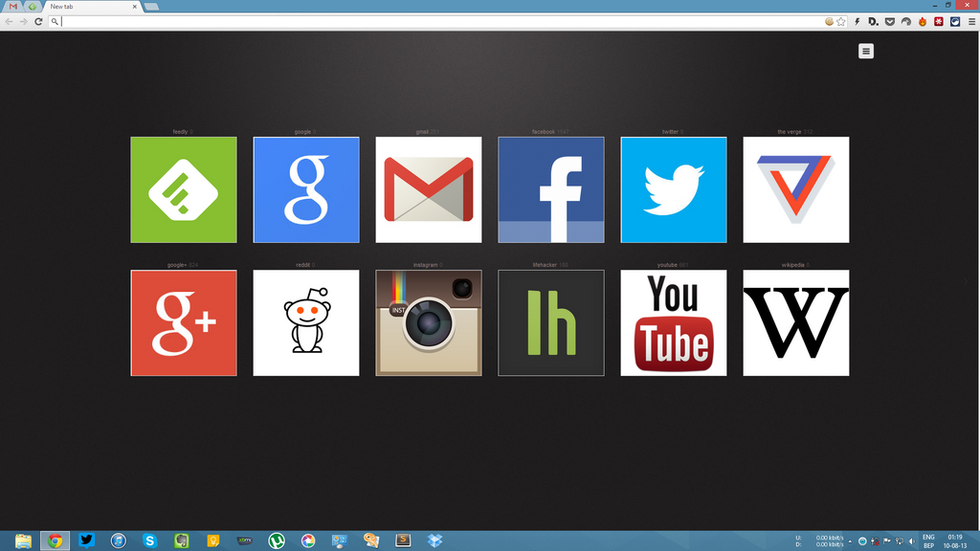980x551 pixels.
Task: Close the New tab tab
Action: (134, 7)
